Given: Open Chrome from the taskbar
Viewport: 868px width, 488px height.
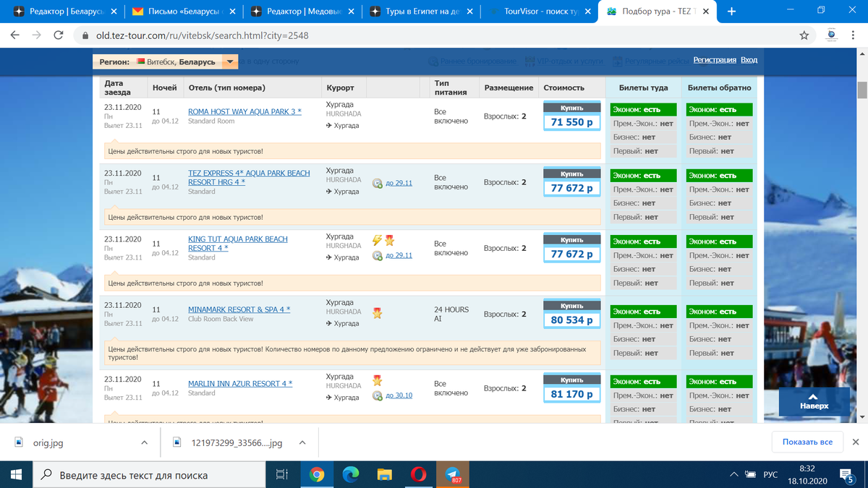Looking at the screenshot, I should (x=316, y=474).
